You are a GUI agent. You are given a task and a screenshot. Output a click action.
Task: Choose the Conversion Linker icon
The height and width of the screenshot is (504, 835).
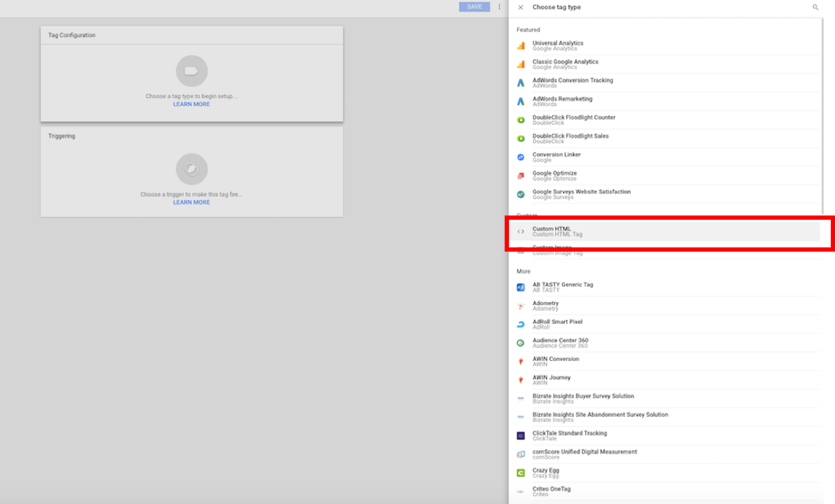[x=521, y=157]
